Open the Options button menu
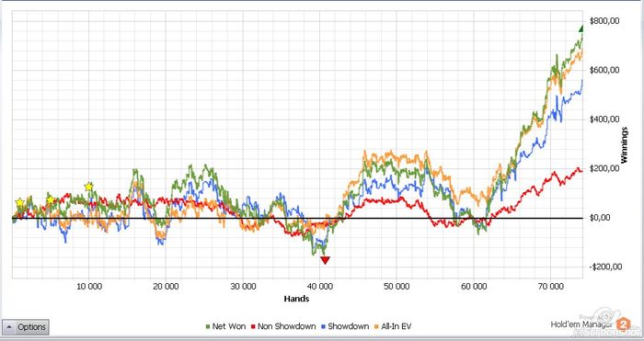 click(x=26, y=327)
